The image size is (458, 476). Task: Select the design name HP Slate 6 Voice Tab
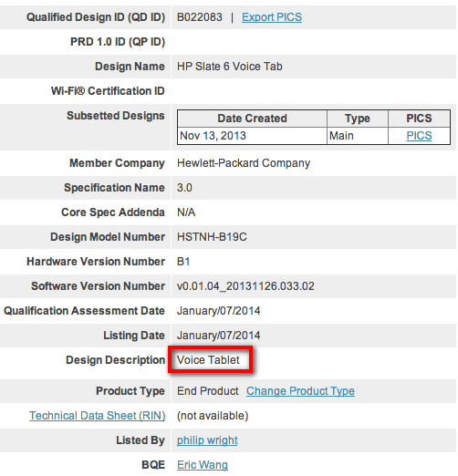tap(230, 67)
